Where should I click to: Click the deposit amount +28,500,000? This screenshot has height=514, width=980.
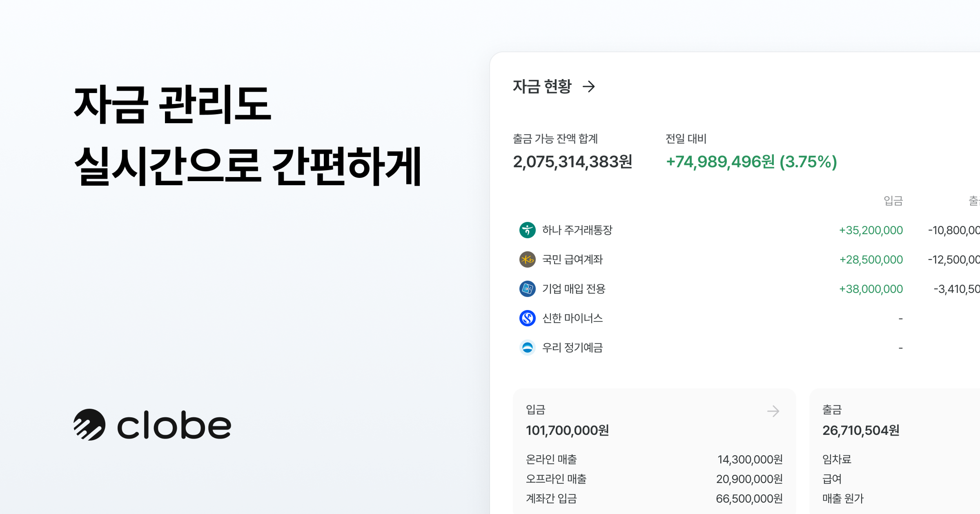[871, 259]
